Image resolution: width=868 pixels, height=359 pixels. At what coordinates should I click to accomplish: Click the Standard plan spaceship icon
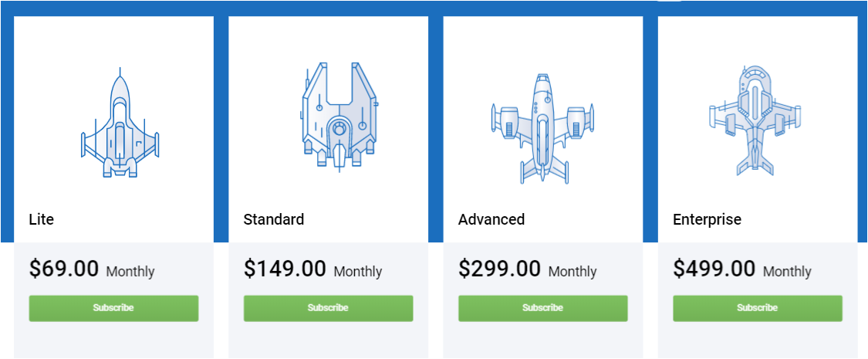click(x=339, y=114)
